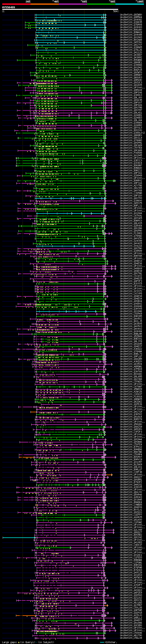
Task: Click the UniRef100_Q9FFW5 label
Action: click(x=131, y=610)
